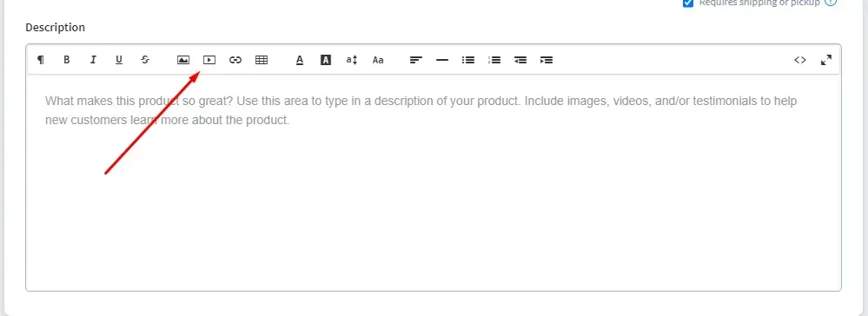Insert a video into description
The height and width of the screenshot is (316, 868).
[x=209, y=60]
